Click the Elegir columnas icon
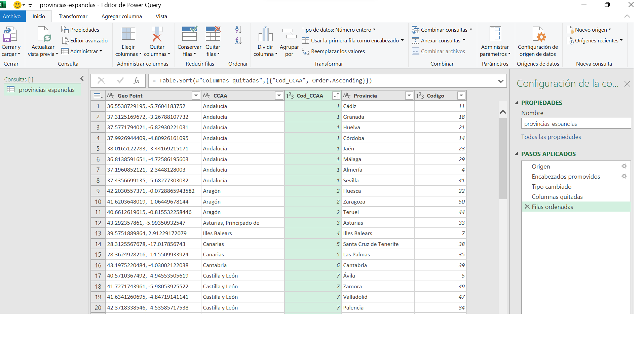644x364 pixels. pos(128,34)
